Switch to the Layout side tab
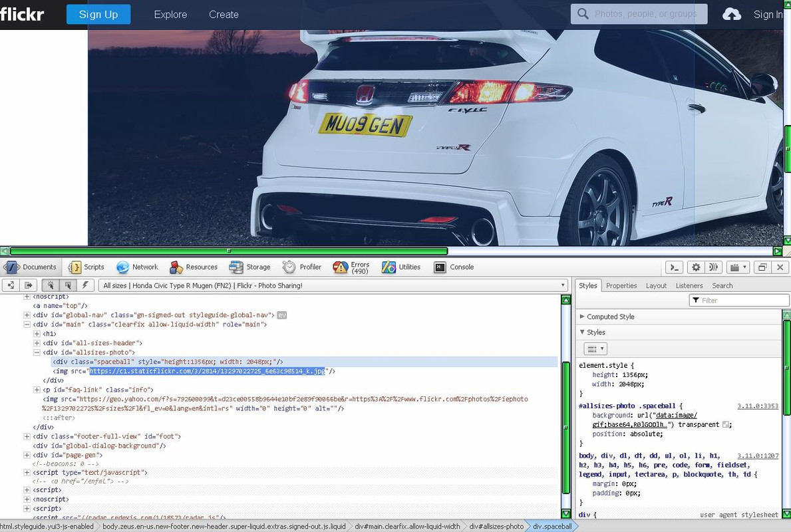 click(x=657, y=285)
